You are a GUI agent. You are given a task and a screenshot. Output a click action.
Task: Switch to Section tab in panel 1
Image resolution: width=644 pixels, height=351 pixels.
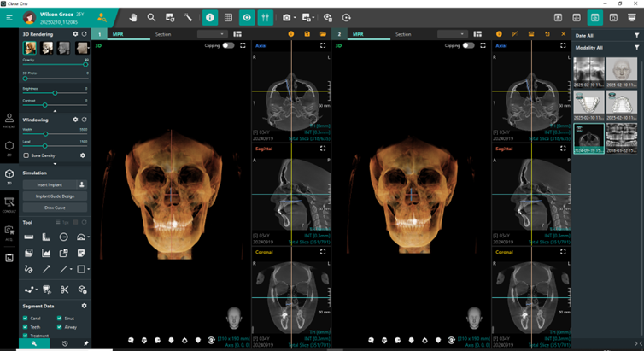point(162,34)
